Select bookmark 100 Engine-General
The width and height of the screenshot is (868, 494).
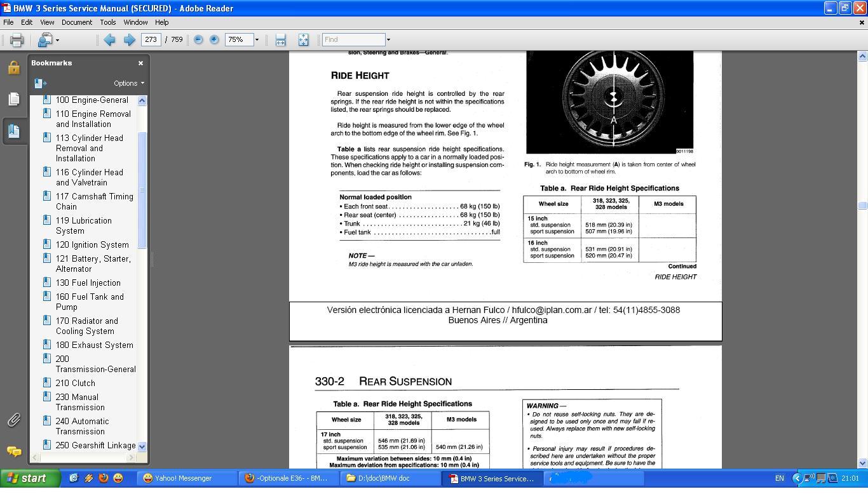click(x=92, y=100)
